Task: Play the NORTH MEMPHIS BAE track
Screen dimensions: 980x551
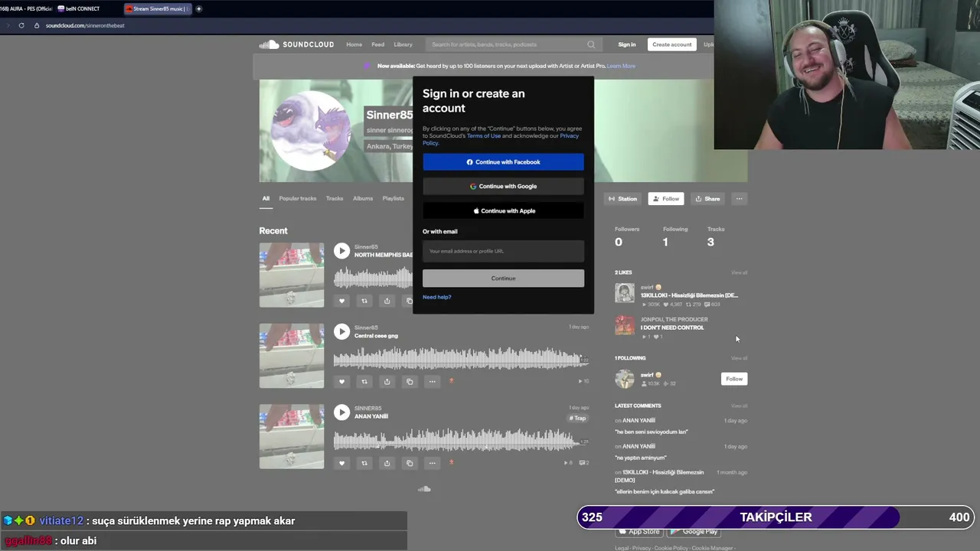Action: click(x=341, y=250)
